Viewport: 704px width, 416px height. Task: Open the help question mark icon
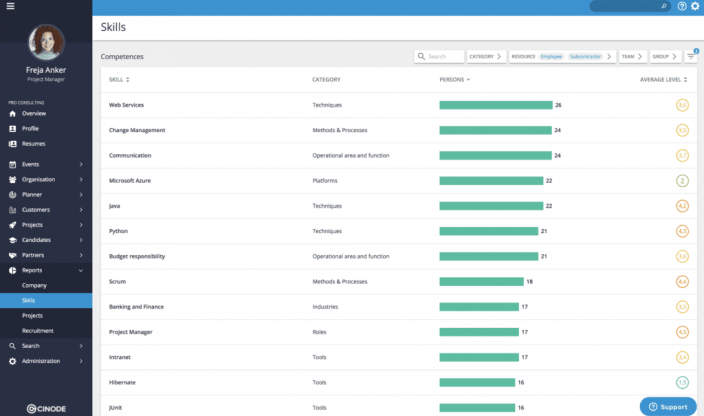[x=682, y=6]
